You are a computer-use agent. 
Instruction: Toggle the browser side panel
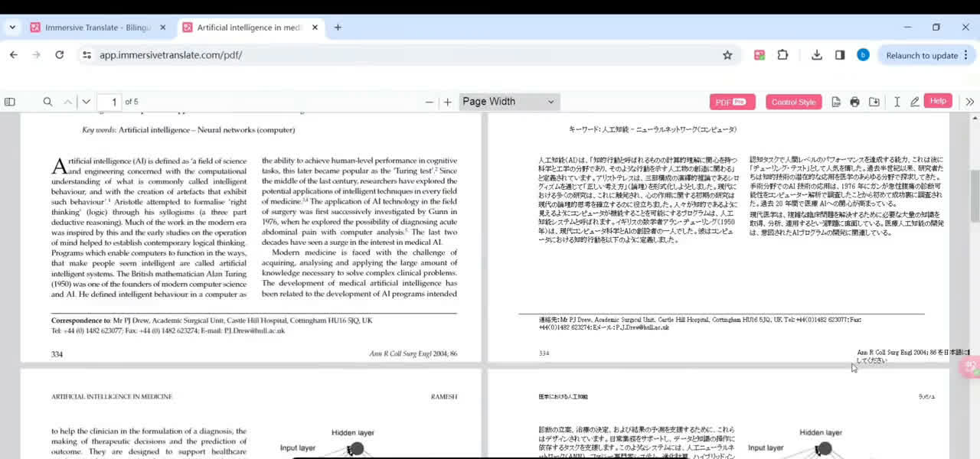coord(840,55)
